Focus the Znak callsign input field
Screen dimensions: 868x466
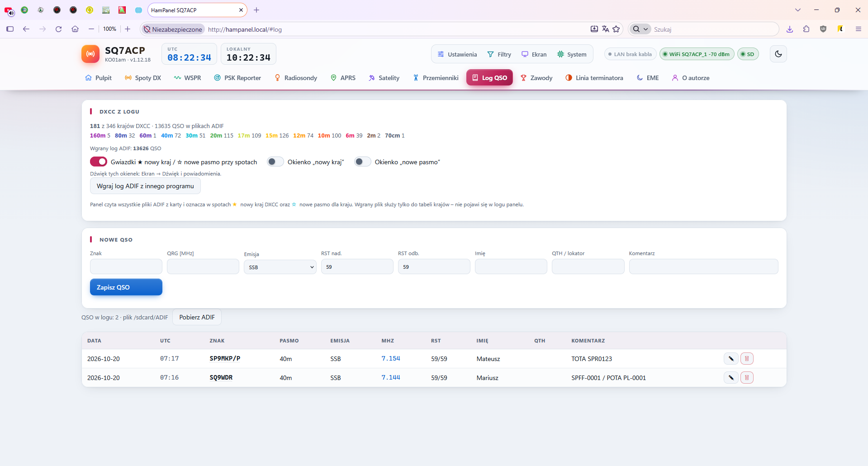[x=126, y=266]
